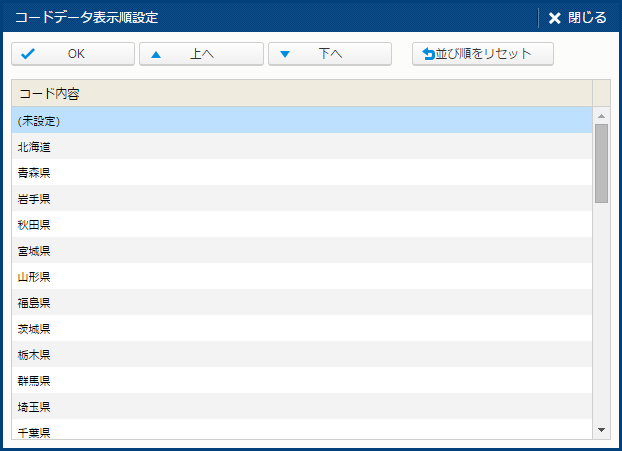The width and height of the screenshot is (622, 451).
Task: Close the dialog with 閉じる
Action: click(x=577, y=18)
